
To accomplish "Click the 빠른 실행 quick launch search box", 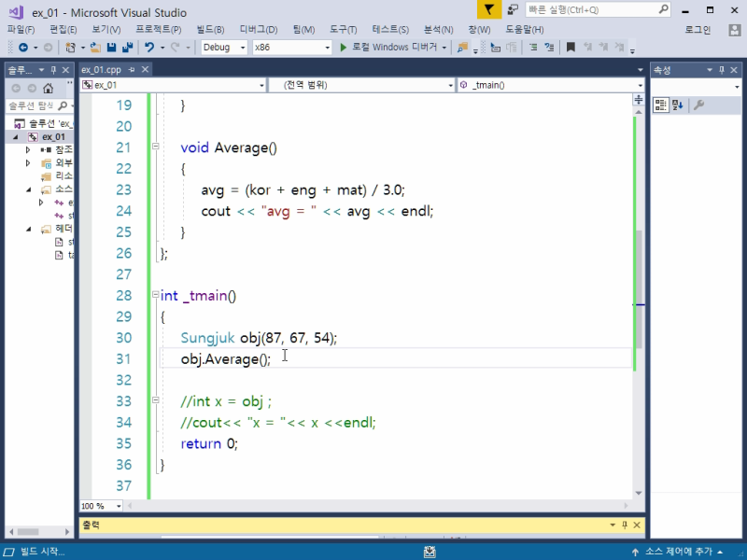I will tap(599, 9).
